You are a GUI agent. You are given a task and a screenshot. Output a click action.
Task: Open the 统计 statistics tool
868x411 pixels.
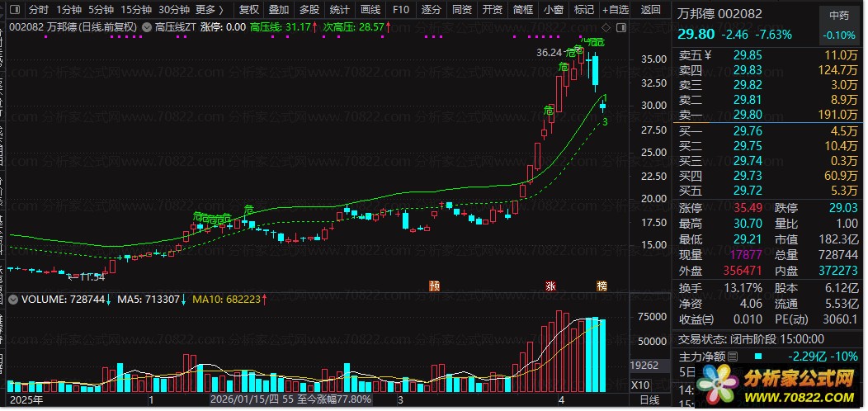(x=339, y=10)
